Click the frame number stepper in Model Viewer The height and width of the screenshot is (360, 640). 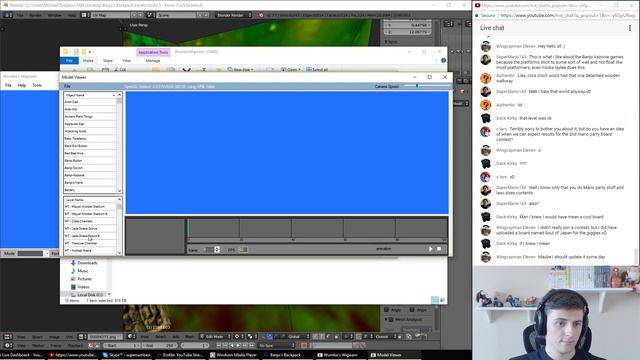tap(217, 249)
